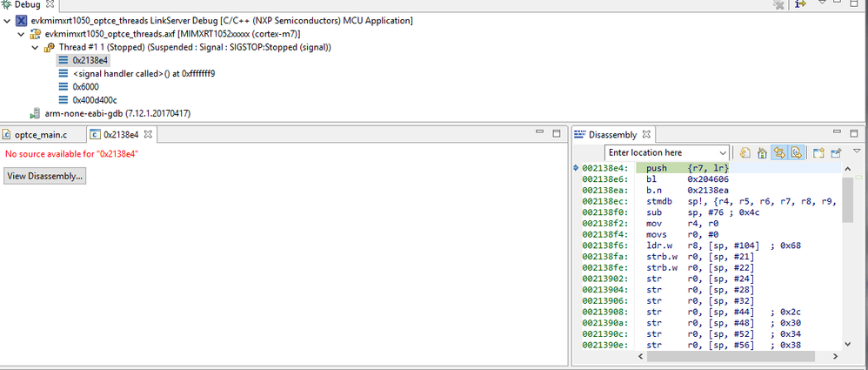Image resolution: width=868 pixels, height=370 pixels.
Task: Switch to the optce_main.c editor tab
Action: click(43, 135)
